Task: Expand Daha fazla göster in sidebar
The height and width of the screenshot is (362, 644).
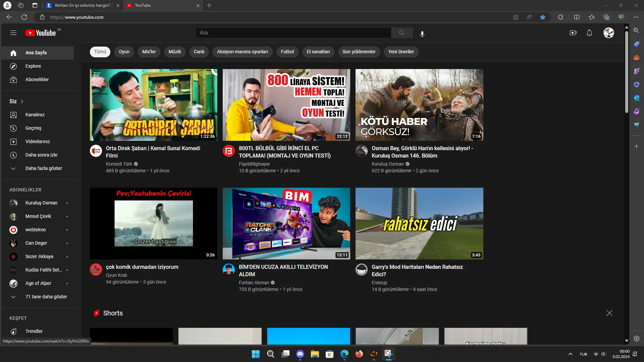Action: click(38, 169)
